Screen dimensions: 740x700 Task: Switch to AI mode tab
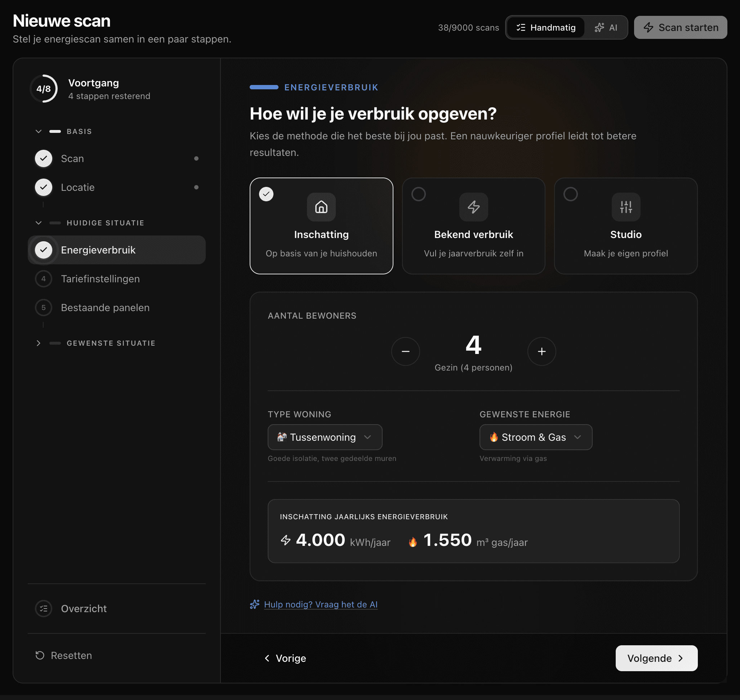coord(606,28)
